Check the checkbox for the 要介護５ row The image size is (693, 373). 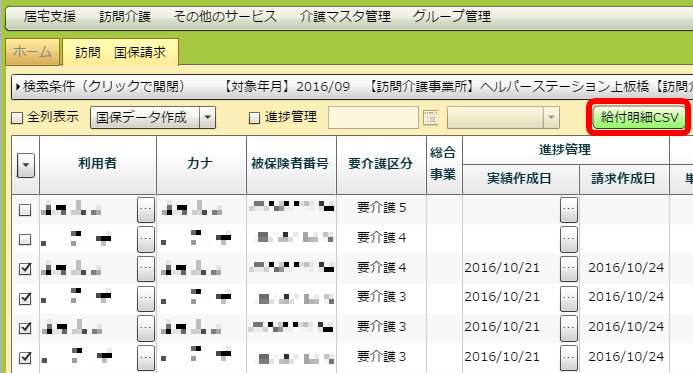[25, 210]
